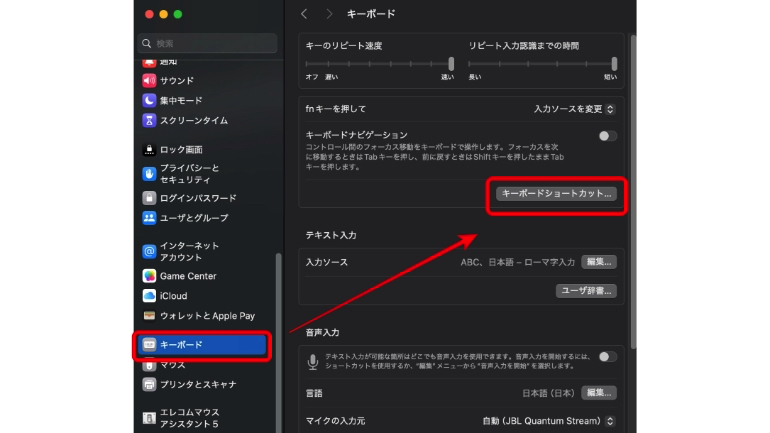Open Game Center icon in sidebar
770x433 pixels.
point(149,276)
